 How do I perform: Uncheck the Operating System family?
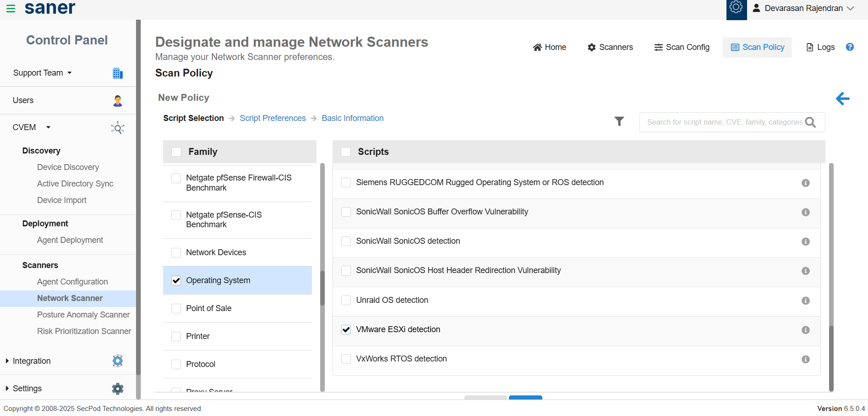point(176,280)
